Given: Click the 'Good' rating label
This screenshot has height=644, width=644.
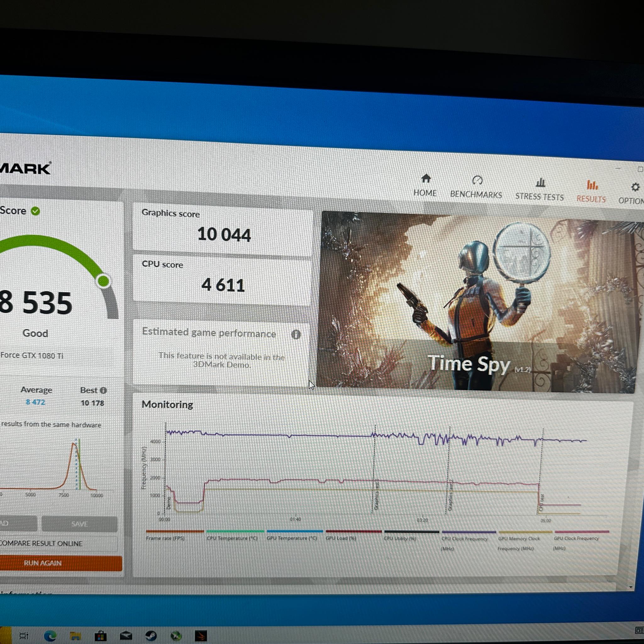Looking at the screenshot, I should 35,333.
